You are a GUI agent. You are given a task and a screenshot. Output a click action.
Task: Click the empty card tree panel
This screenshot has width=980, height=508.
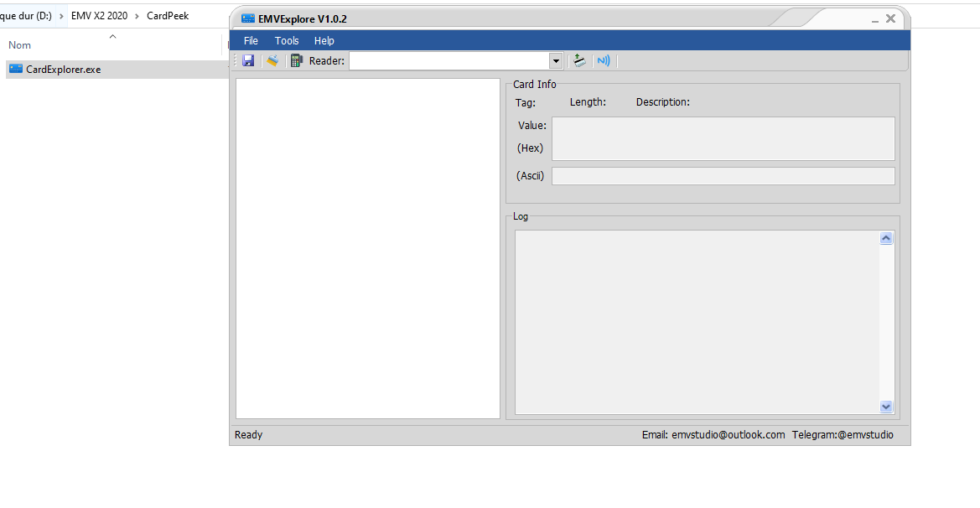point(368,248)
